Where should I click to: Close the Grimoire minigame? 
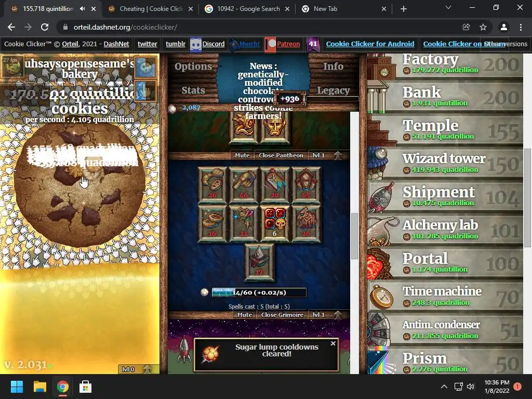tap(282, 314)
